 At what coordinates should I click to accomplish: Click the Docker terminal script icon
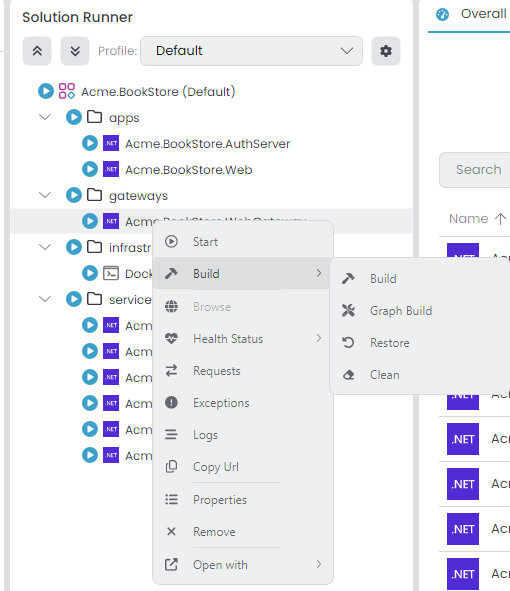coord(111,273)
